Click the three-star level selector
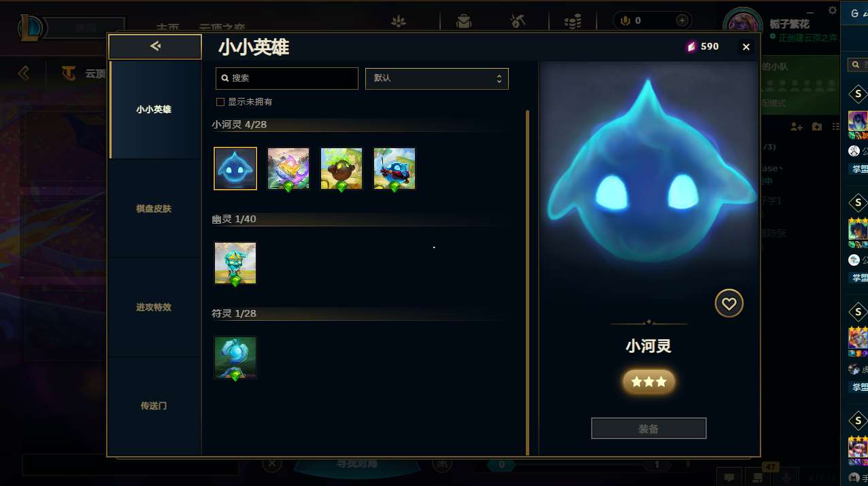Viewport: 868px width, 486px height. tap(649, 382)
